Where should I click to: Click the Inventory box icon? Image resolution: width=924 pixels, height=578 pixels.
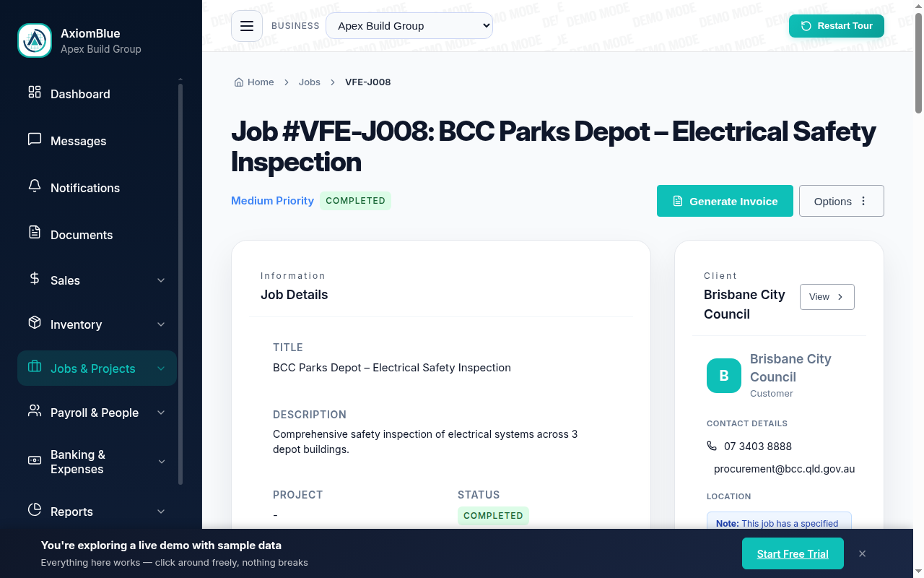[x=35, y=322]
